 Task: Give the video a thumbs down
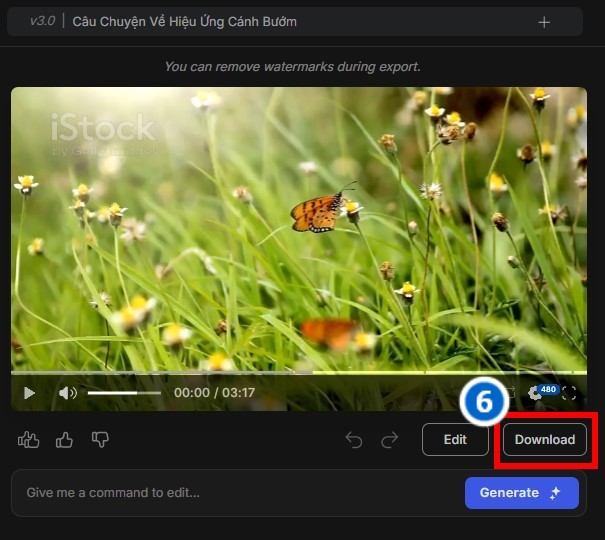[100, 439]
